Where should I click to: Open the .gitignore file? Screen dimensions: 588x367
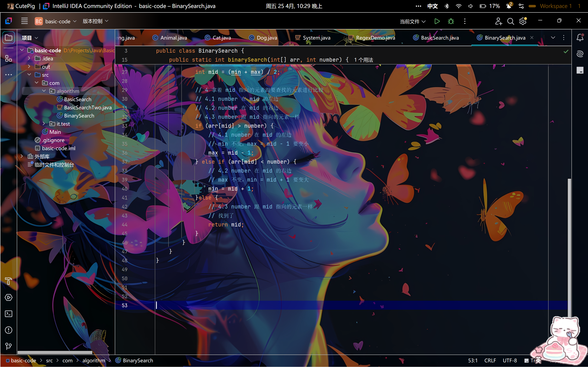click(x=50, y=140)
